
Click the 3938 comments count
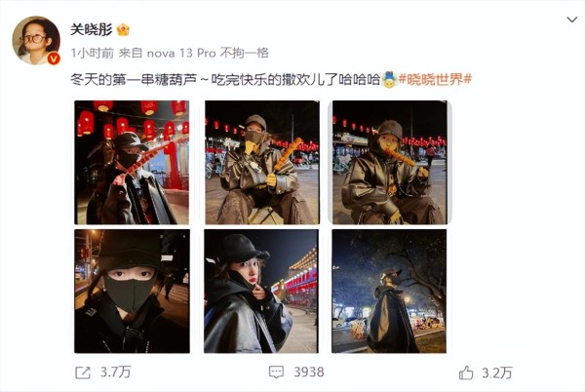click(x=308, y=372)
